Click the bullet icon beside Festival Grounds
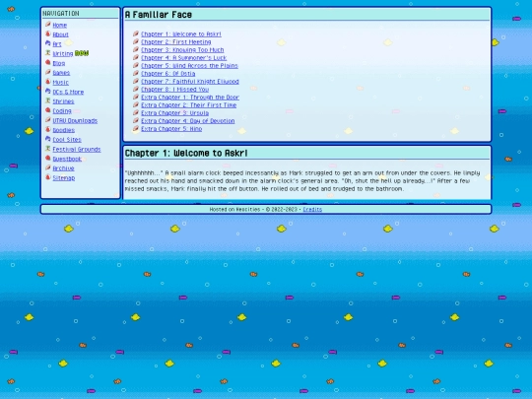 tap(48, 149)
